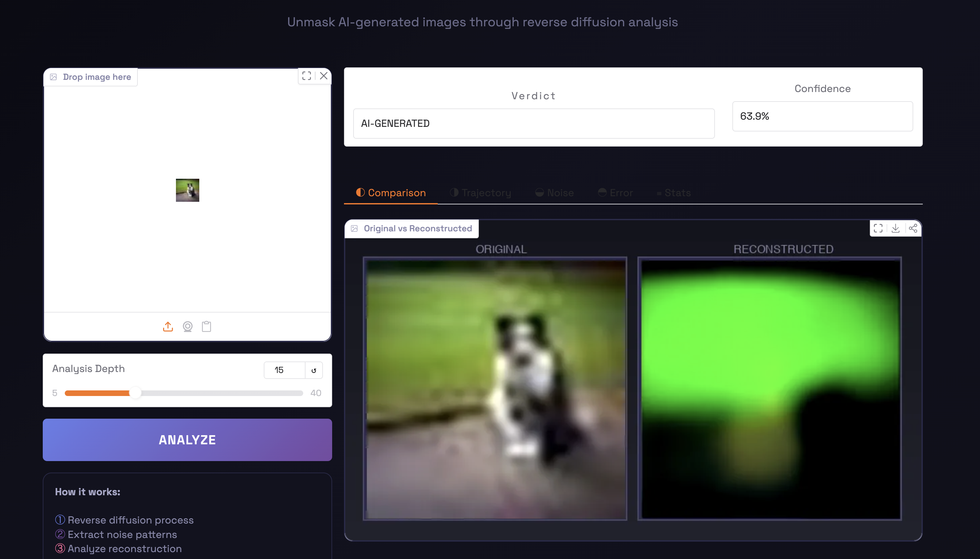This screenshot has height=559, width=980.
Task: Download the Original vs Reconstructed image
Action: pos(895,228)
